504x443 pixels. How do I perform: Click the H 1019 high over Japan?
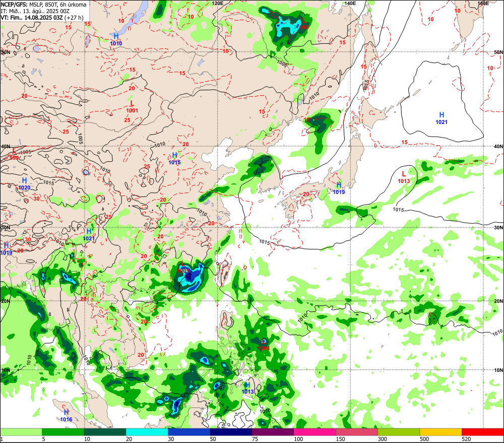coord(339,188)
